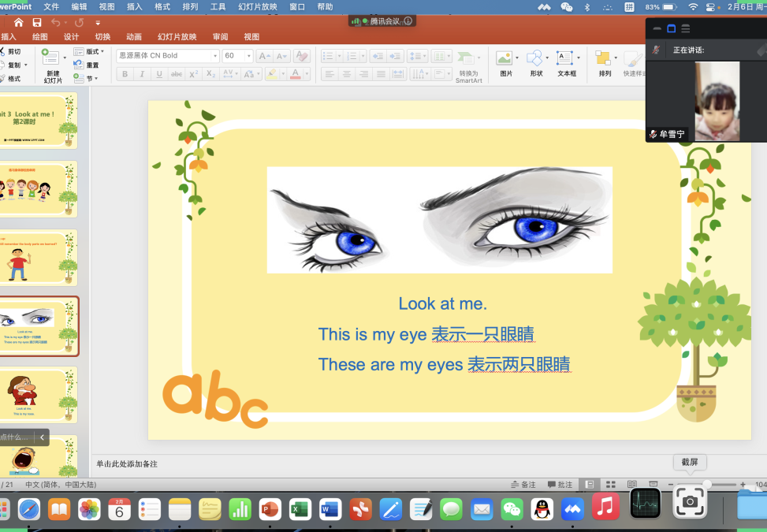Create a new slide with 新建幻灯片
This screenshot has height=532, width=767.
click(x=52, y=64)
